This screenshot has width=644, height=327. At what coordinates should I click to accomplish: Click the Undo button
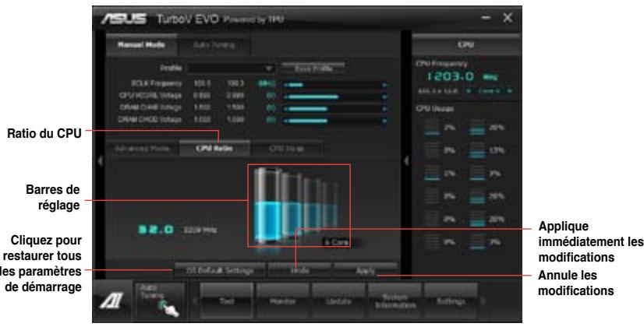pyautogui.click(x=300, y=271)
